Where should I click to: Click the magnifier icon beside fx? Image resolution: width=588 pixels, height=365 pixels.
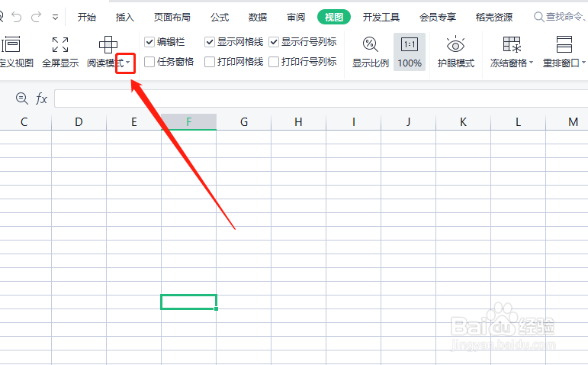click(22, 99)
